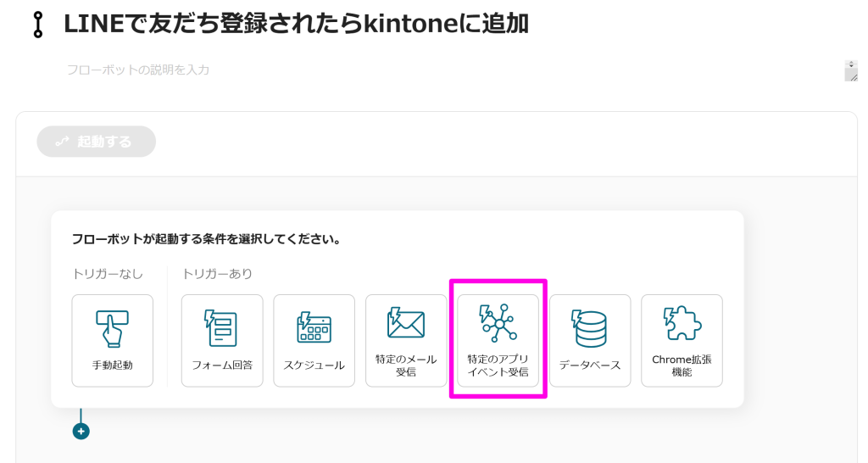Image resolution: width=868 pixels, height=463 pixels.
Task: Add a step with the plus circle
Action: pyautogui.click(x=81, y=431)
